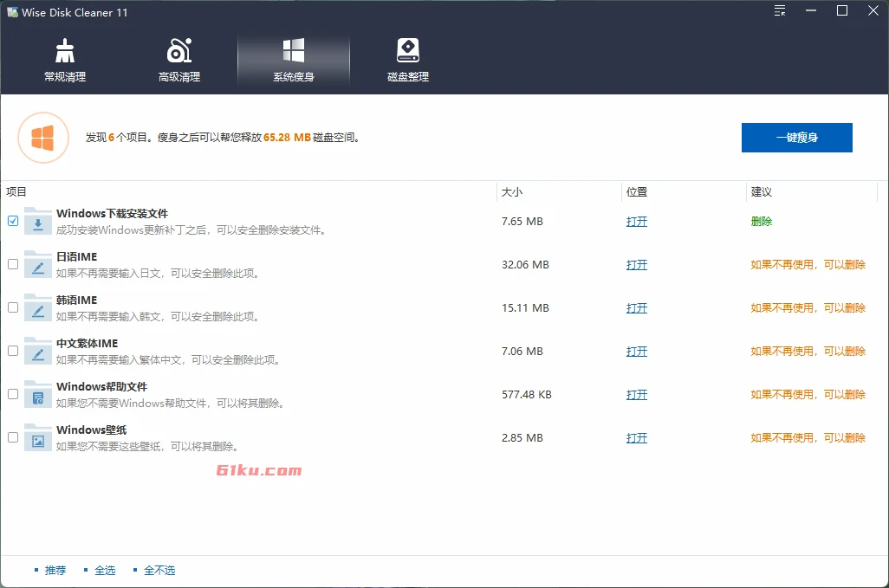Click the 韩语IME folder pencil icon

(x=38, y=308)
